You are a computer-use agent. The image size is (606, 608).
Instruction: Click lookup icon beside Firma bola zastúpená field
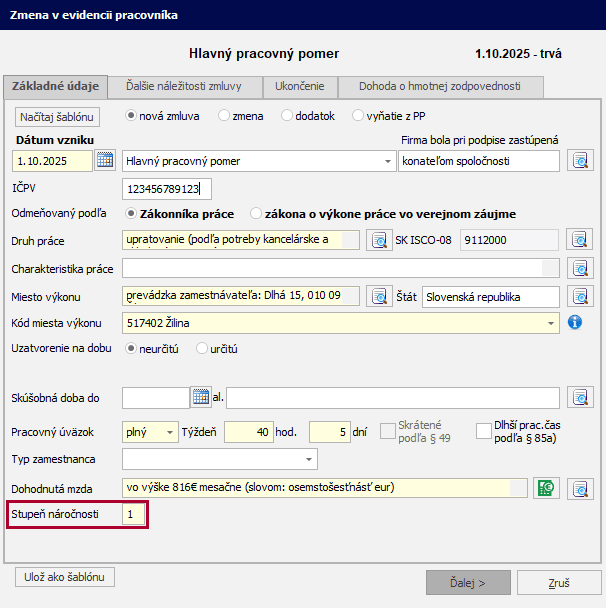tap(580, 160)
